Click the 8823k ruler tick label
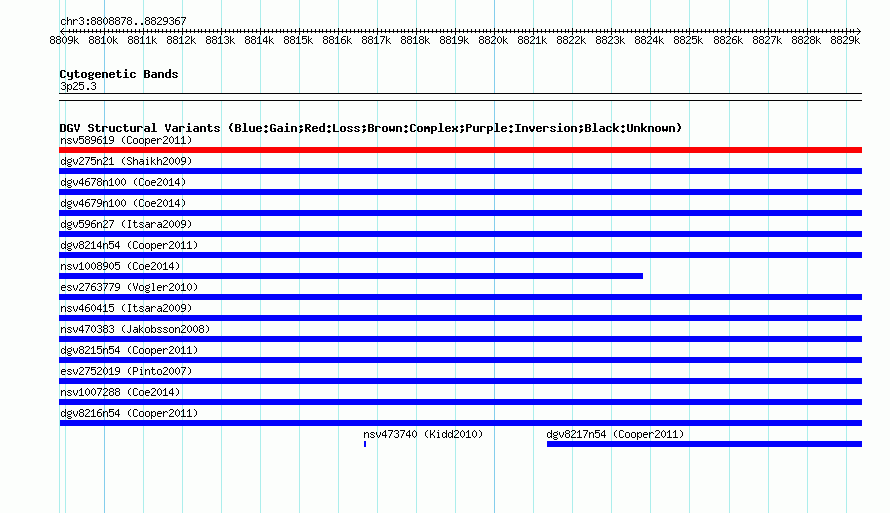This screenshot has height=513, width=890. click(610, 40)
